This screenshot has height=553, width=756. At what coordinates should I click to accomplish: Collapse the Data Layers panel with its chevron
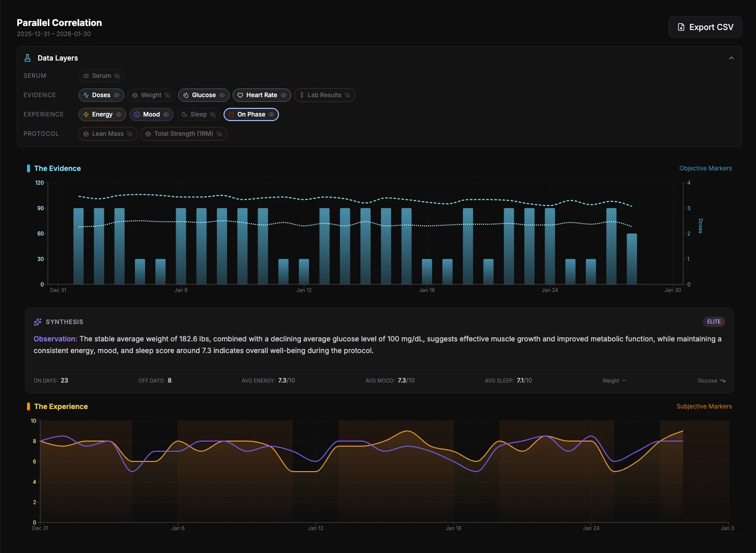click(732, 58)
